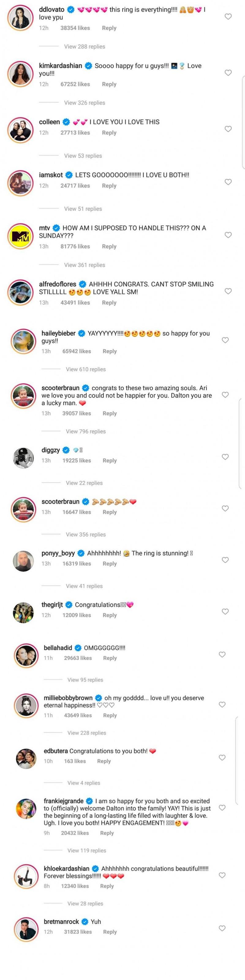Tap the heart on bretmanrock's Yuh comment
Viewport: 245px width, 980px height.
(x=222, y=928)
